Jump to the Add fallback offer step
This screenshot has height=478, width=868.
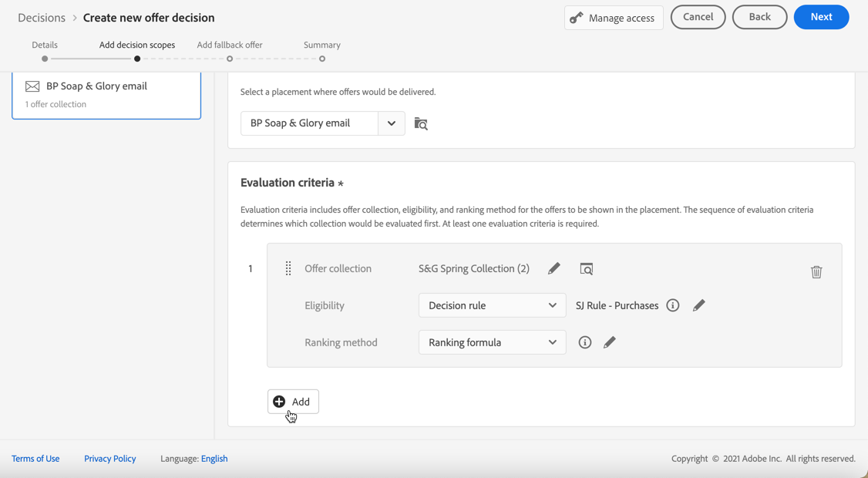(230, 59)
